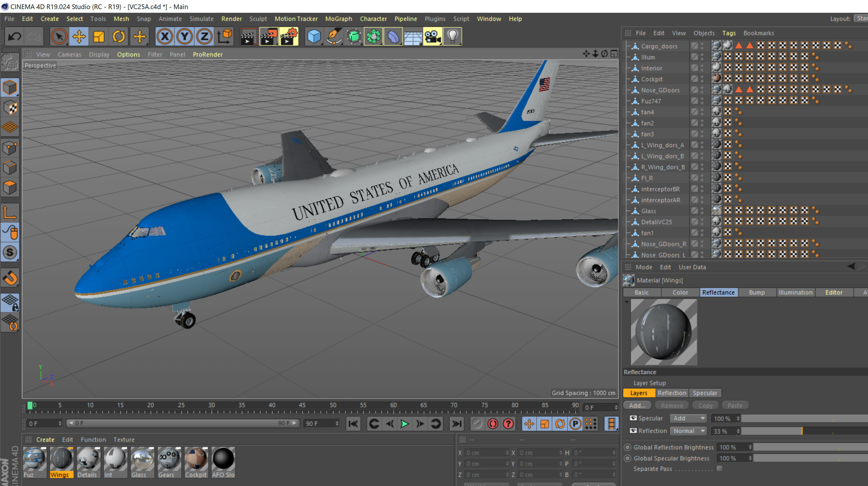Open the Reflection Normal mode dropdown
Viewport: 868px width, 486px height.
pos(688,431)
